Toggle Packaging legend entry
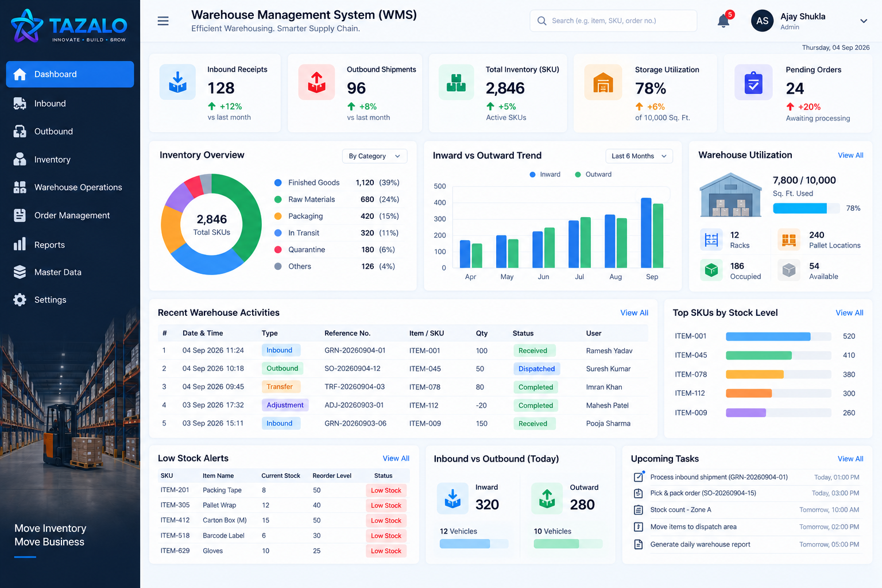This screenshot has width=882, height=588. (336, 216)
